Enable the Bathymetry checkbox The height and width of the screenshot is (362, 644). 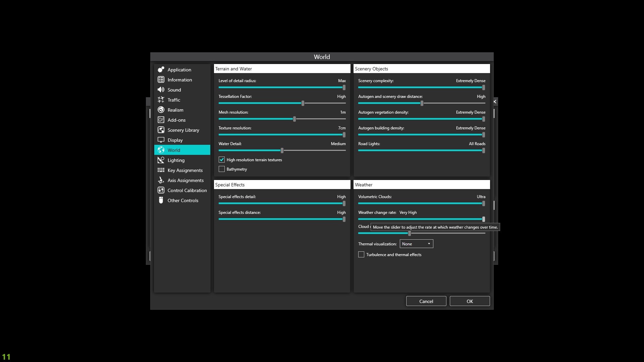[222, 169]
